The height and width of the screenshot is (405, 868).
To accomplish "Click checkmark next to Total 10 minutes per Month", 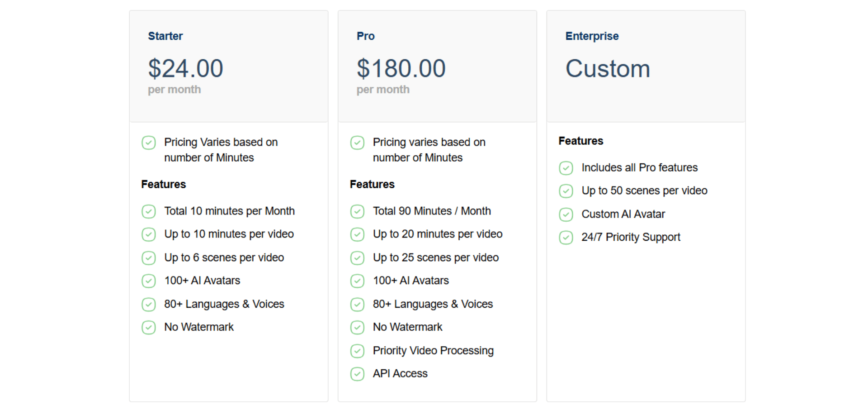I will click(x=149, y=211).
